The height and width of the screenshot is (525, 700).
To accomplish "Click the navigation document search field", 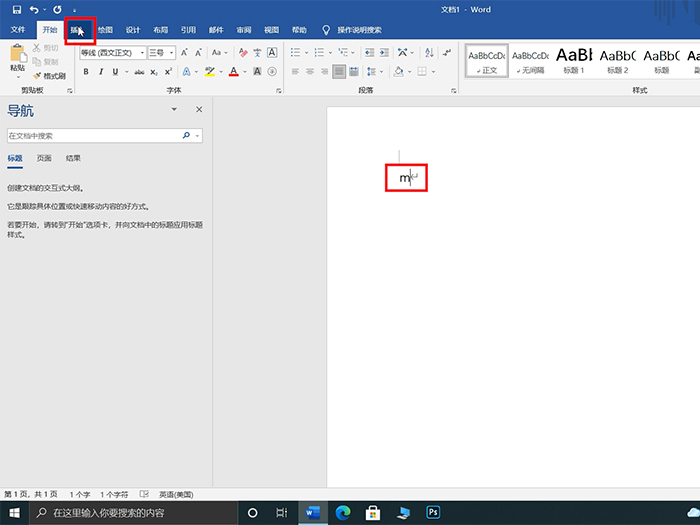I will 94,135.
